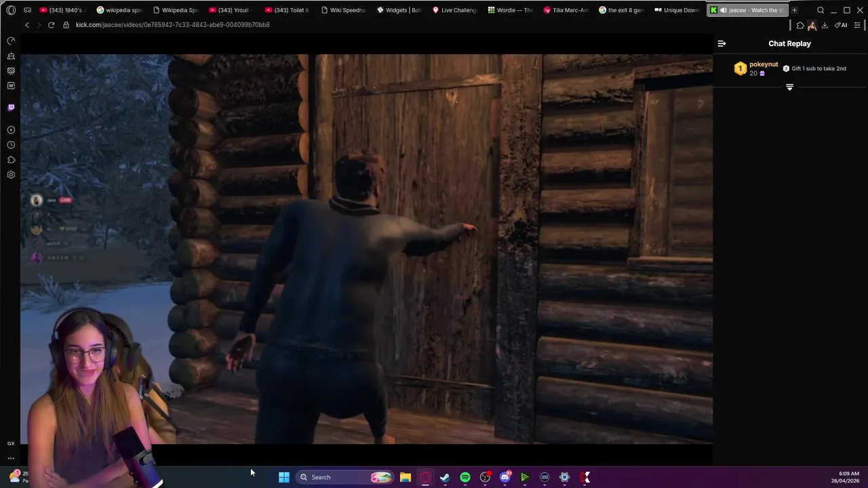Mute the jaacee tab audio speaker icon
This screenshot has width=868, height=488.
tap(723, 10)
